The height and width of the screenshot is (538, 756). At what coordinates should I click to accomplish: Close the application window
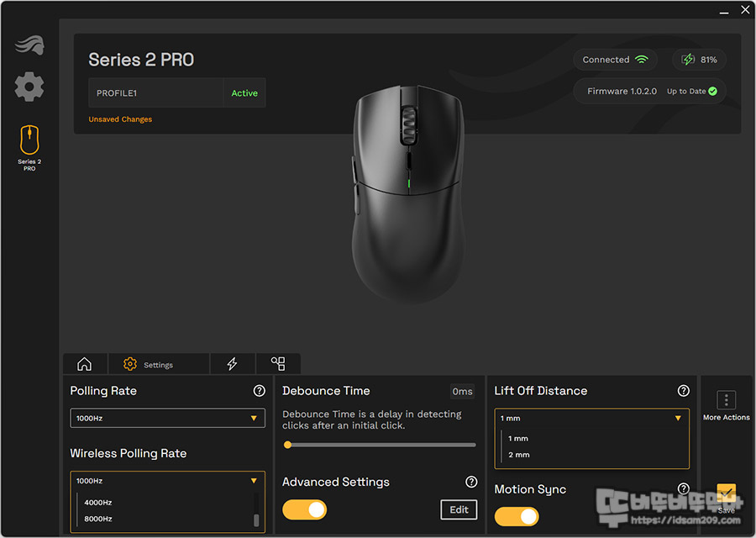745,9
